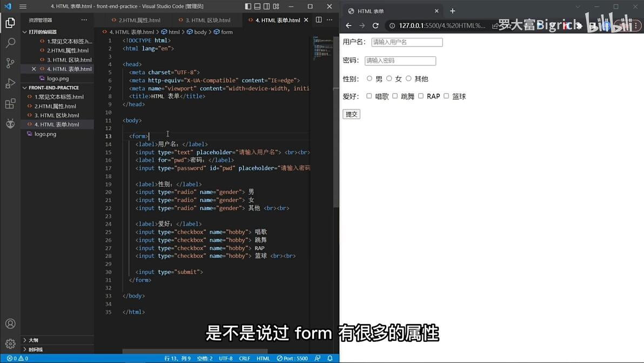Collapse the 打开的编辑器 section

57,32
